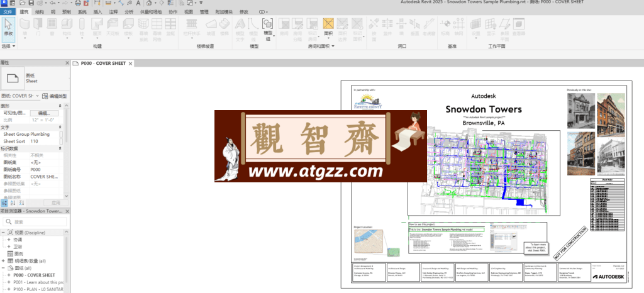Screen dimensions: 644x293
Task: Click the 屋顶 (Roof) tool icon
Action: 97,24
